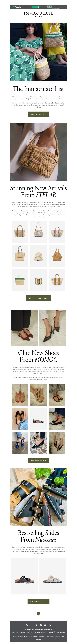Click the Trustpilot logo in header

click(17, 7)
